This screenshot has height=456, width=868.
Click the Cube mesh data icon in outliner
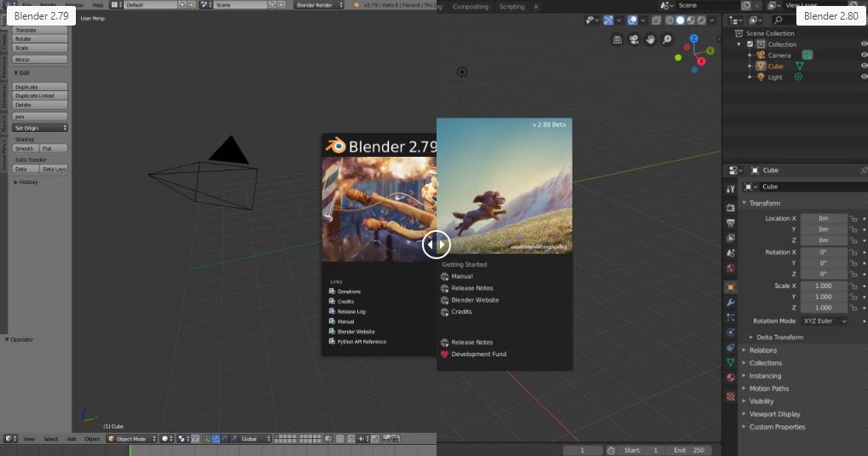click(799, 66)
